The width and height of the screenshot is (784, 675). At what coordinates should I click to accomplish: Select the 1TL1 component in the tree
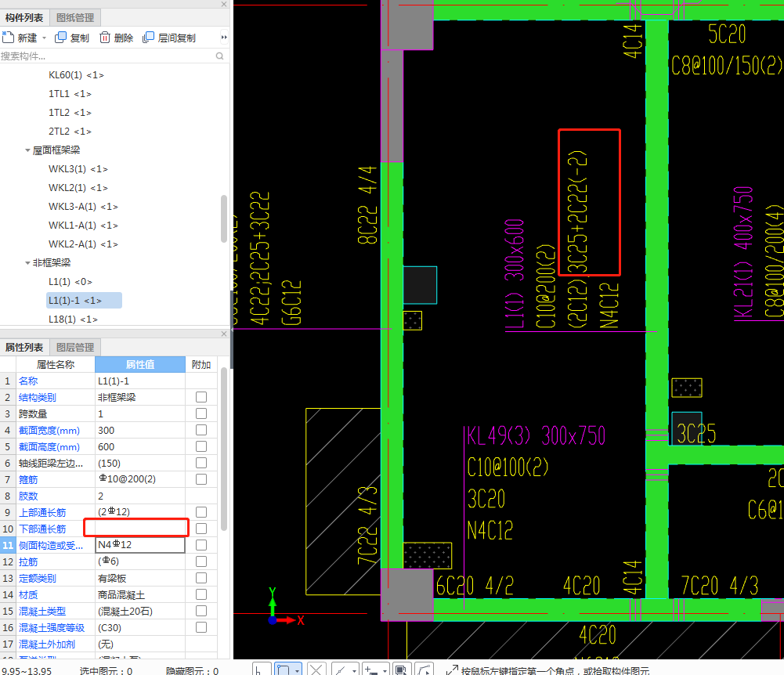[x=70, y=93]
